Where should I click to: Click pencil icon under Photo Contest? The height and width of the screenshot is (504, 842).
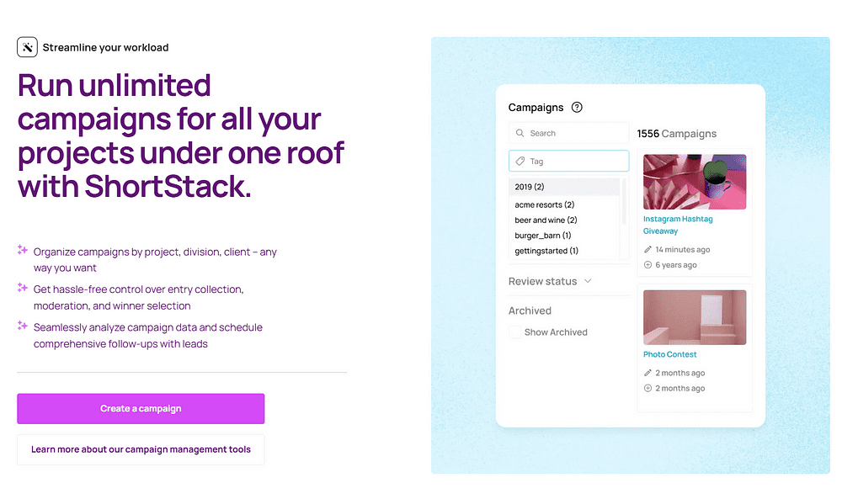[647, 373]
